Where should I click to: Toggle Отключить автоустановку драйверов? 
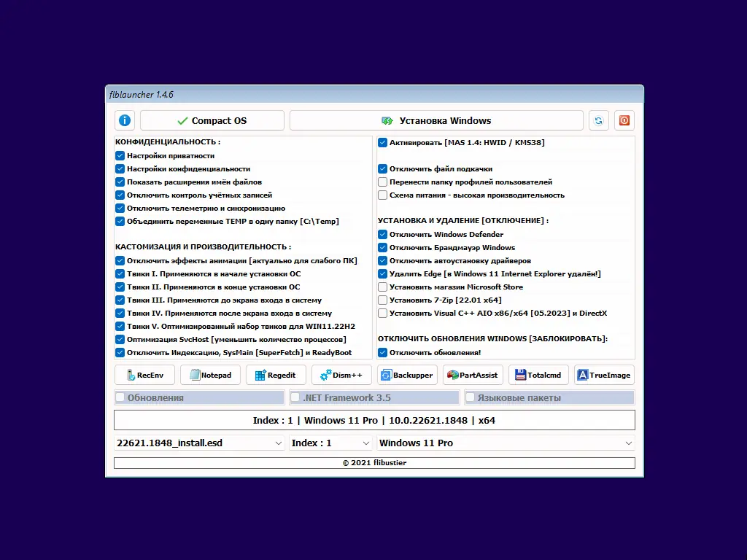(x=382, y=260)
